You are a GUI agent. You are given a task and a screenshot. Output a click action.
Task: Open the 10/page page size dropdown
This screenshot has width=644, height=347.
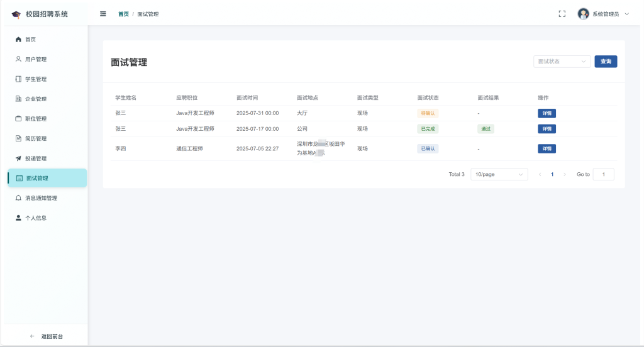499,175
